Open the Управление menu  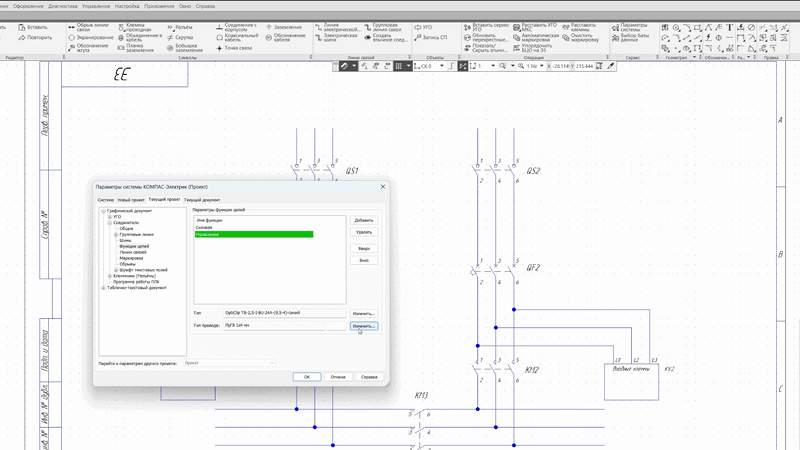pyautogui.click(x=96, y=6)
